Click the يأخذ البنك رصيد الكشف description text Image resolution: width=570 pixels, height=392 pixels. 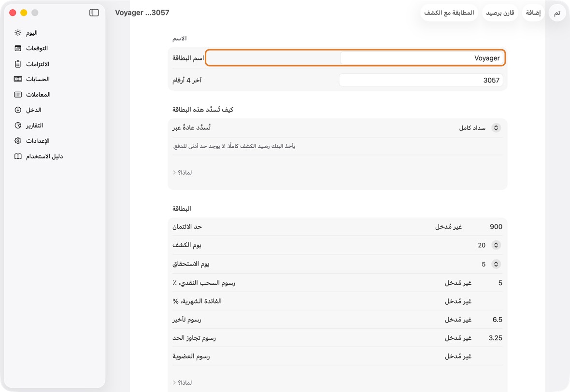click(x=234, y=146)
